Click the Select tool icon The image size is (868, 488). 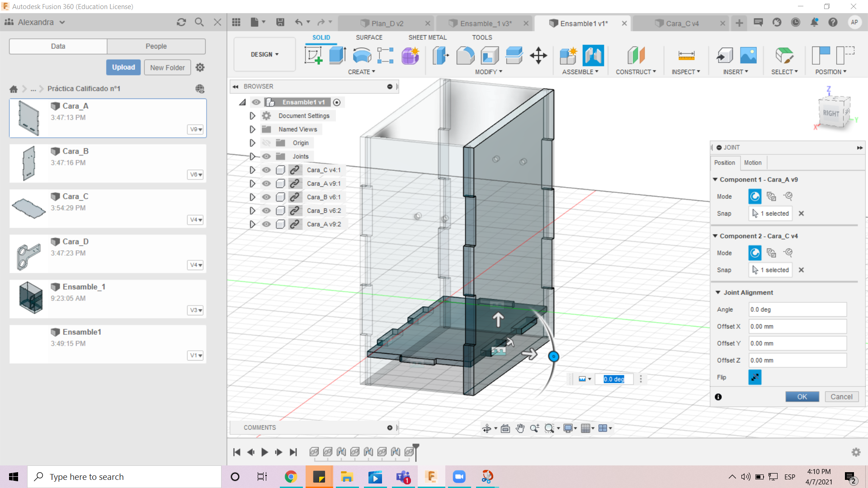(784, 56)
